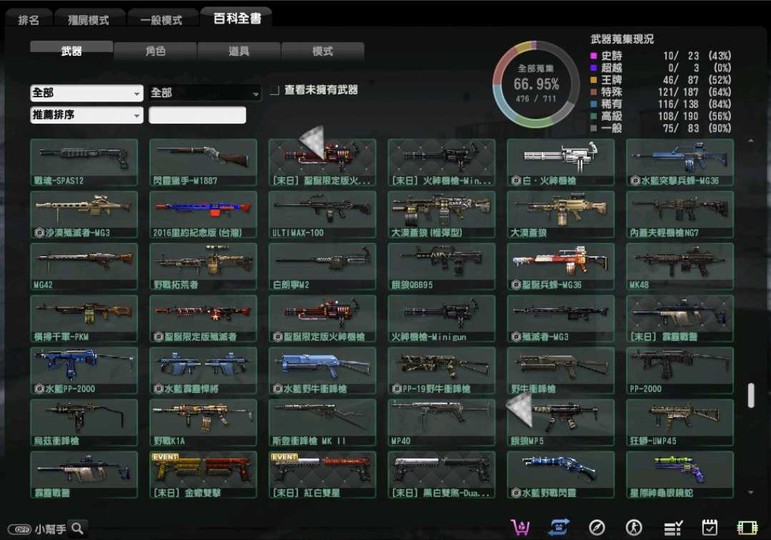Image resolution: width=771 pixels, height=540 pixels.
Task: Select the 內蓋夫輕機槍NG7 weapon card
Action: (x=680, y=214)
